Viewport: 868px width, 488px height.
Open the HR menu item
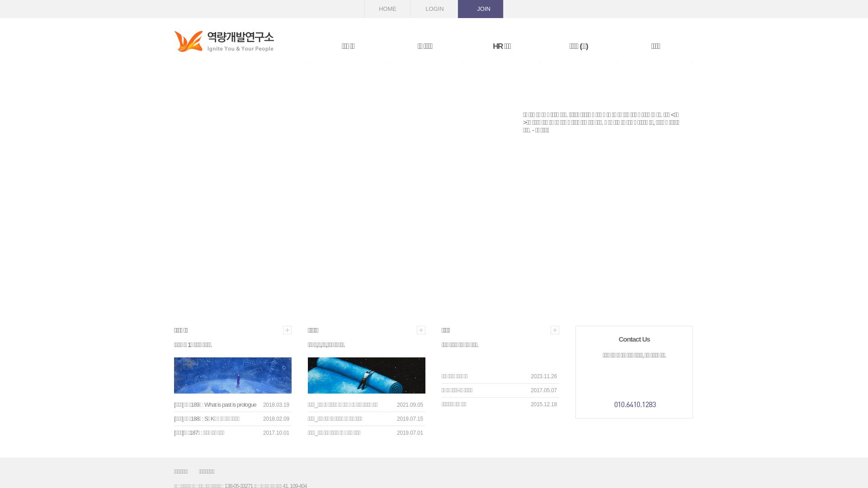click(502, 46)
